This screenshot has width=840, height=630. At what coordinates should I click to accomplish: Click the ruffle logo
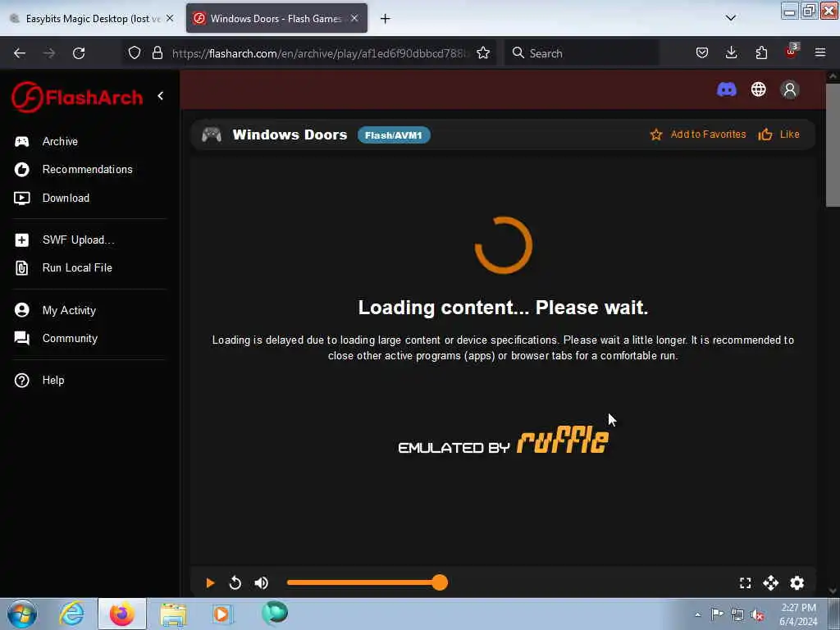(563, 441)
